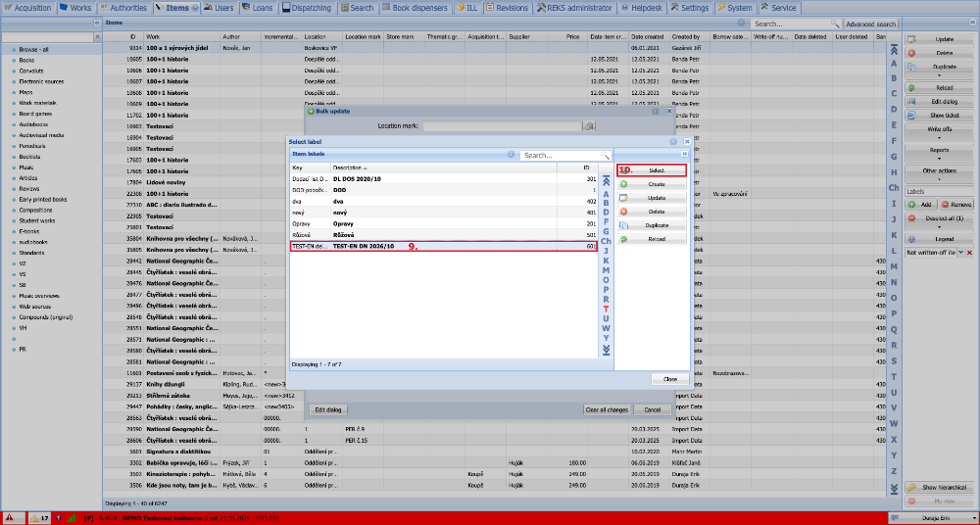Sort labels by the Description column header

pos(443,167)
